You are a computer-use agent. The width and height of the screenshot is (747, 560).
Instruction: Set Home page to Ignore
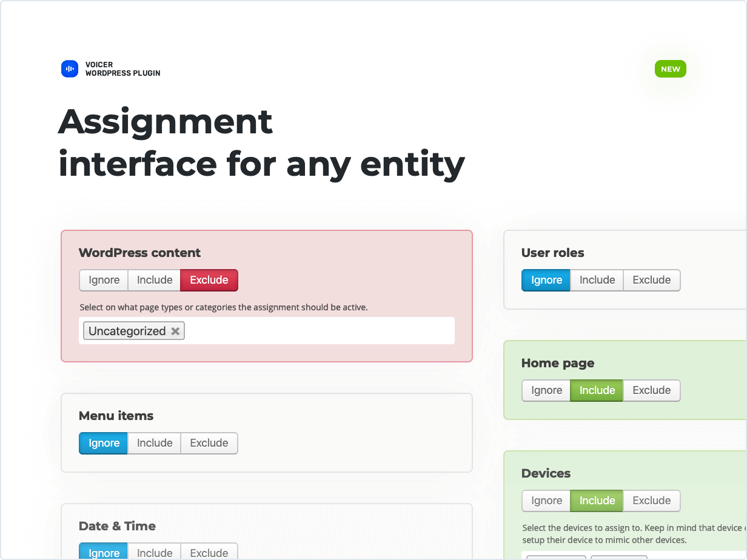(x=546, y=390)
